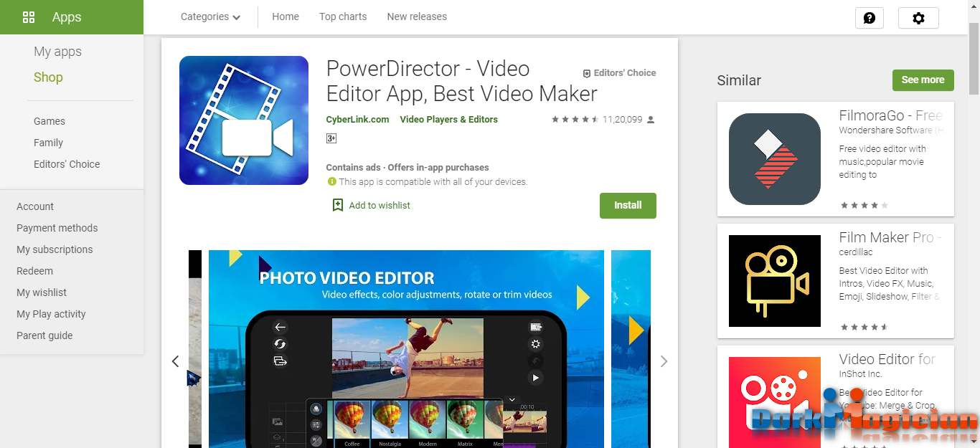Click the Film Maker Pro title

click(x=890, y=237)
